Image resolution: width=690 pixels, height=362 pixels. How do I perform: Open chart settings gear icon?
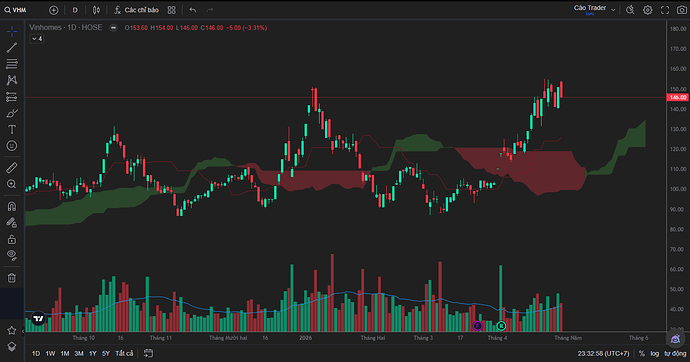click(648, 10)
